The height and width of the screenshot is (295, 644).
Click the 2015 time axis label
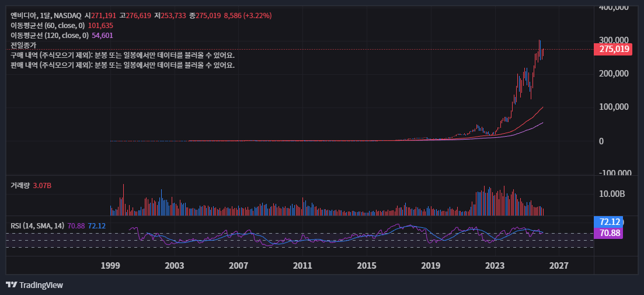[x=367, y=265]
